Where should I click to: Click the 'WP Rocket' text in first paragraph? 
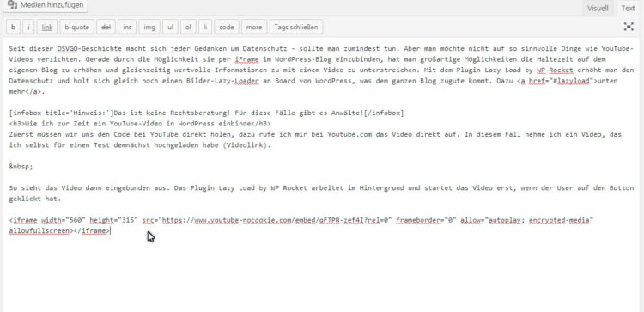(555, 70)
